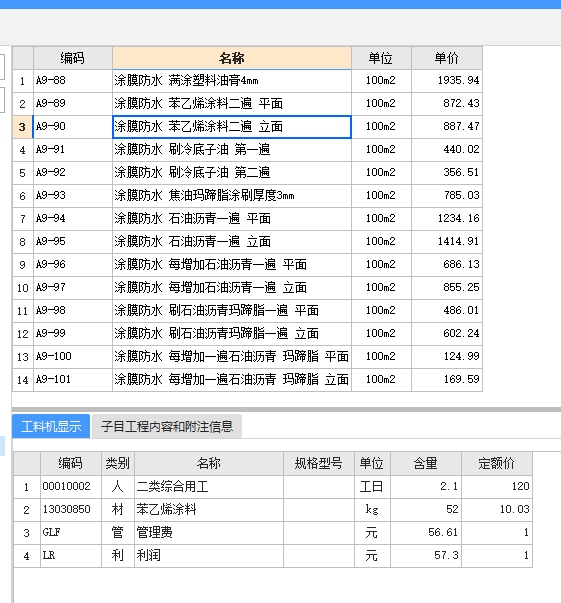The height and width of the screenshot is (603, 561).
Task: Select row 刷石油沥青玛蹄脂一遍 立面
Action: click(232, 334)
